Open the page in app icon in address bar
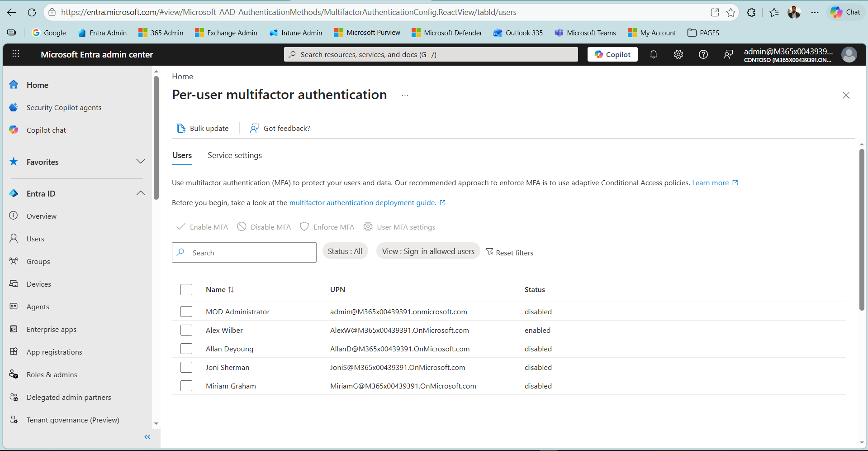This screenshot has width=868, height=451. coord(715,12)
